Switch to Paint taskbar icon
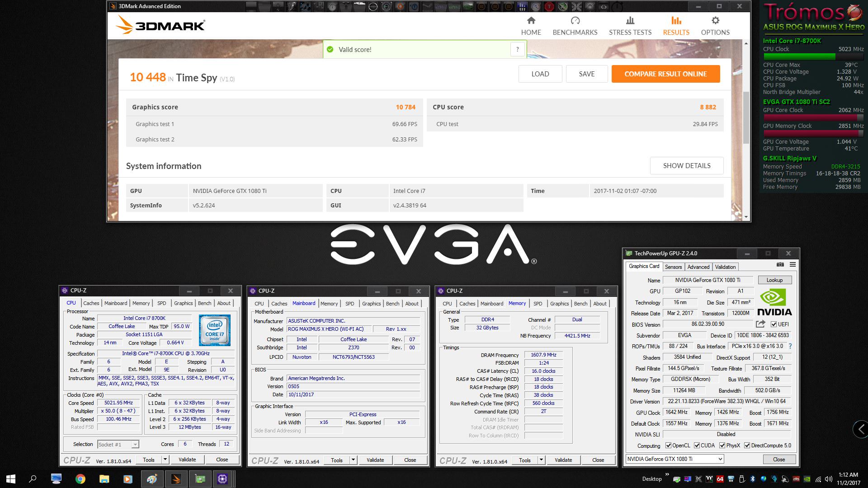Screen dimensions: 868x488 [x=152, y=479]
